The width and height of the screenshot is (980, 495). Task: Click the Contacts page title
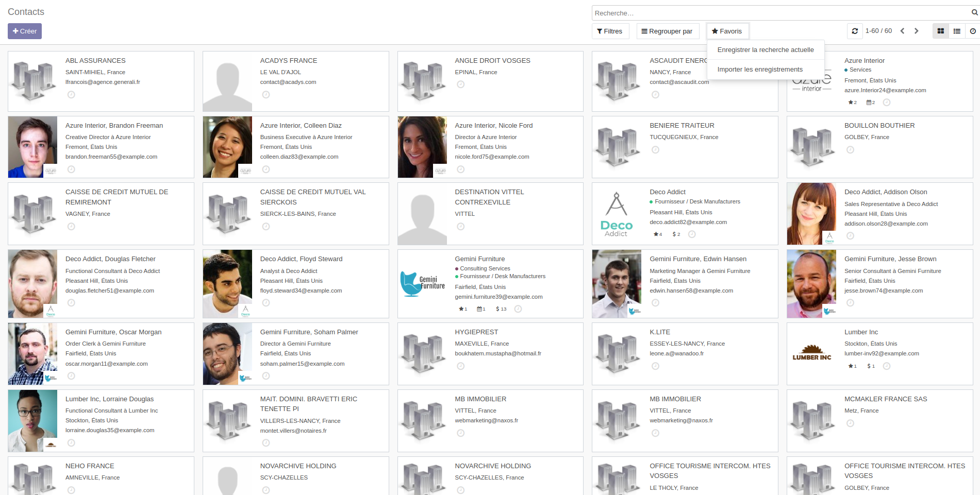pyautogui.click(x=26, y=12)
